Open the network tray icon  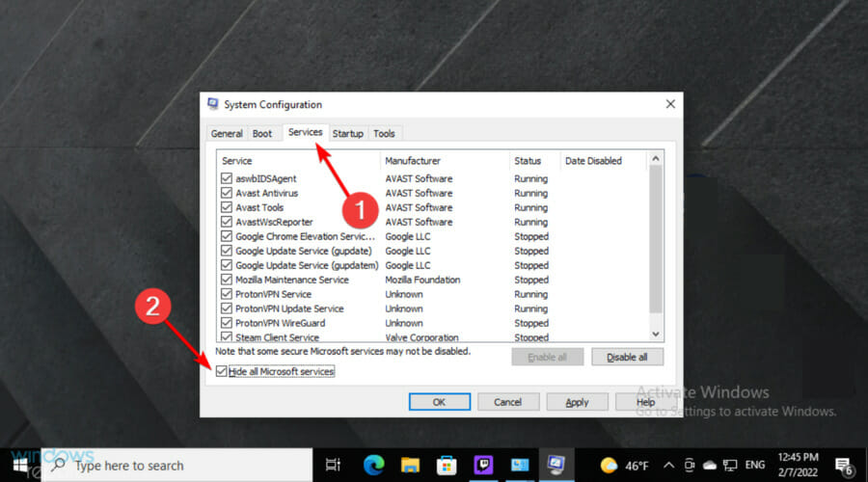(x=731, y=466)
